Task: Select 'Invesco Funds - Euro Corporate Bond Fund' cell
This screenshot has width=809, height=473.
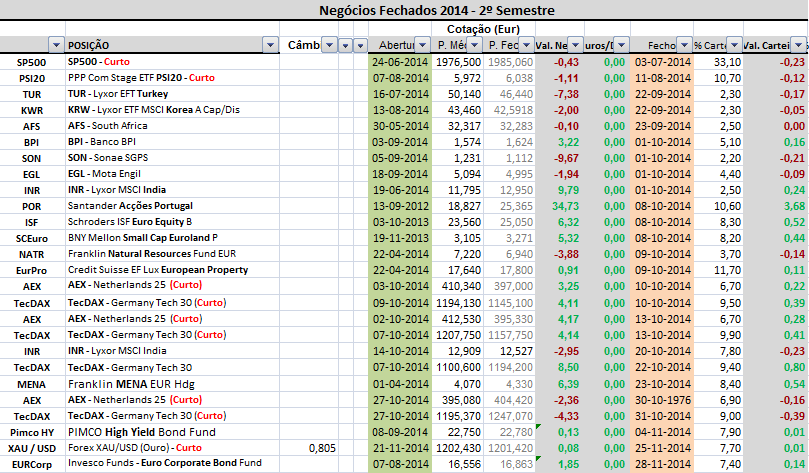Action: pos(172,463)
